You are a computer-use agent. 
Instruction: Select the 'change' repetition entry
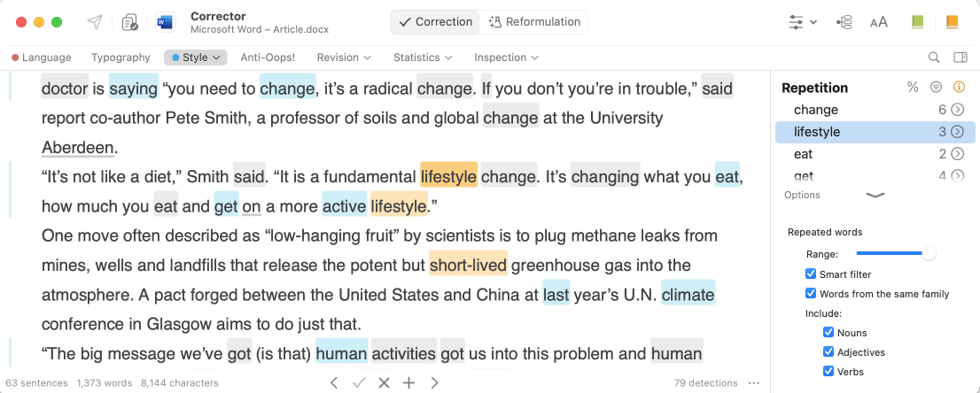pos(816,110)
